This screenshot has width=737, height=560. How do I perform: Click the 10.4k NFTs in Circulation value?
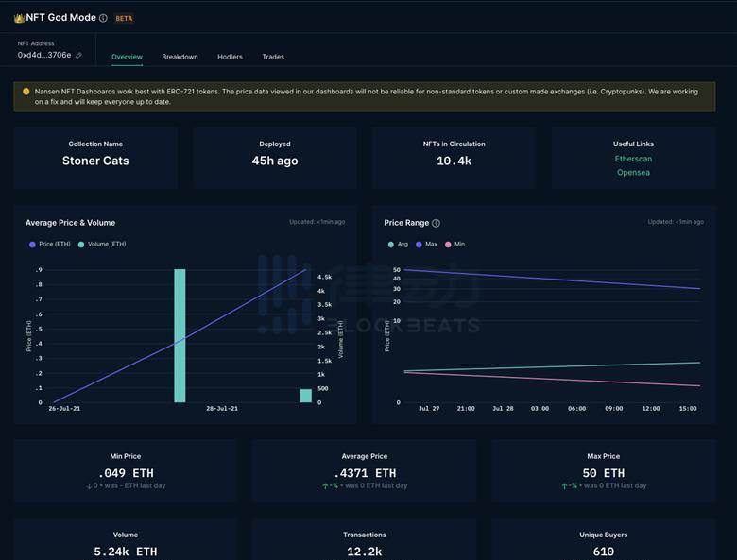[x=454, y=161]
